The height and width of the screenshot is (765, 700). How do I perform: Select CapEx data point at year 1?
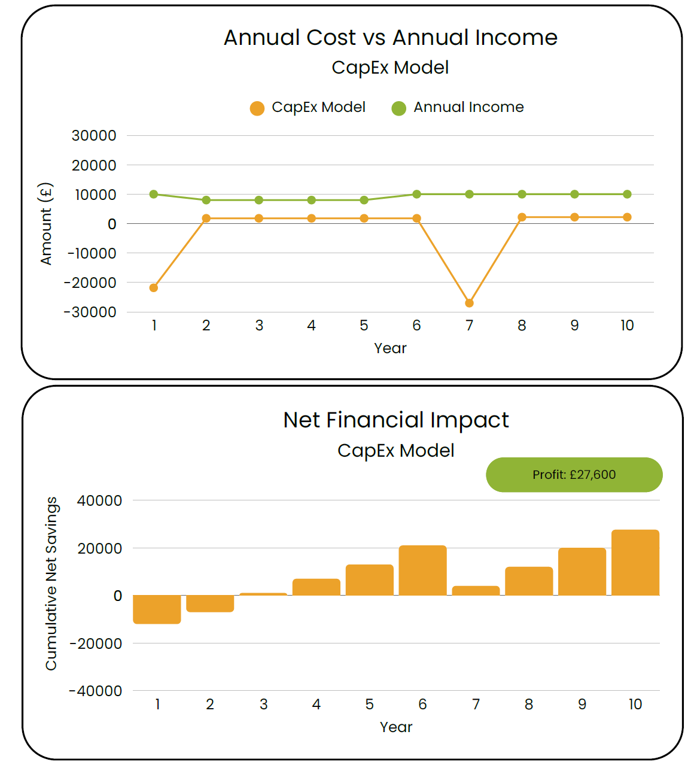coord(154,288)
